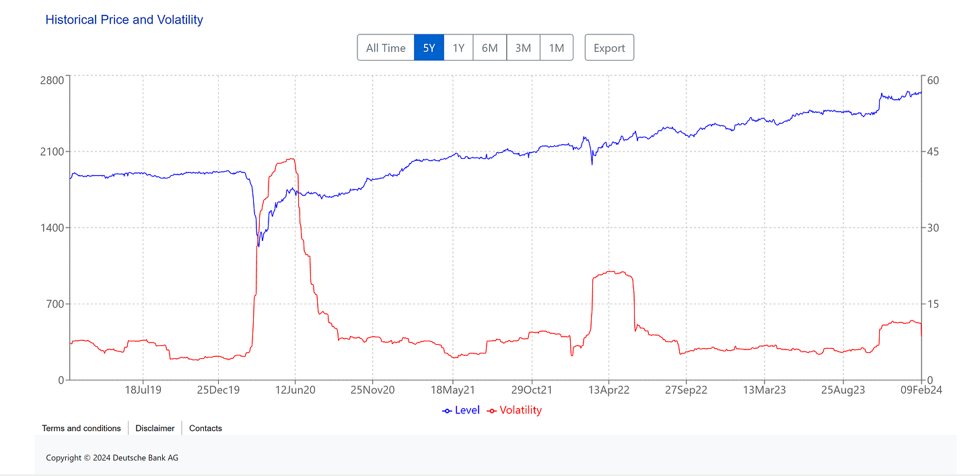Click the Historical Price and Volatility title
The height and width of the screenshot is (476, 980).
tap(124, 20)
